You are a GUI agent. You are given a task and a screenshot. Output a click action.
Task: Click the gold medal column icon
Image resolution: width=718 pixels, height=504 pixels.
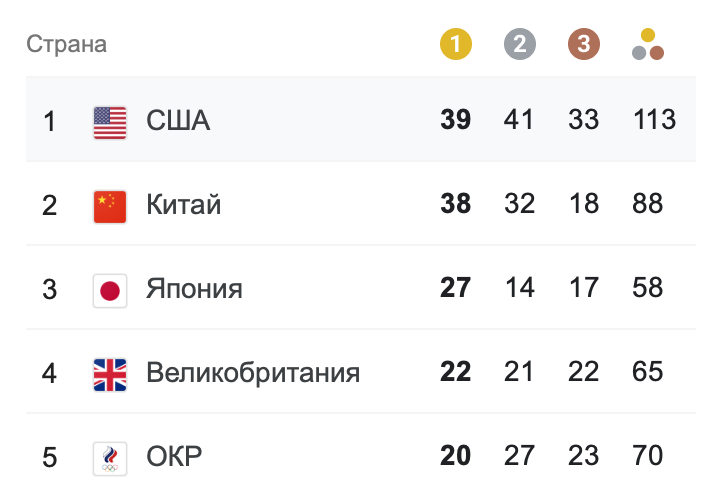(455, 44)
